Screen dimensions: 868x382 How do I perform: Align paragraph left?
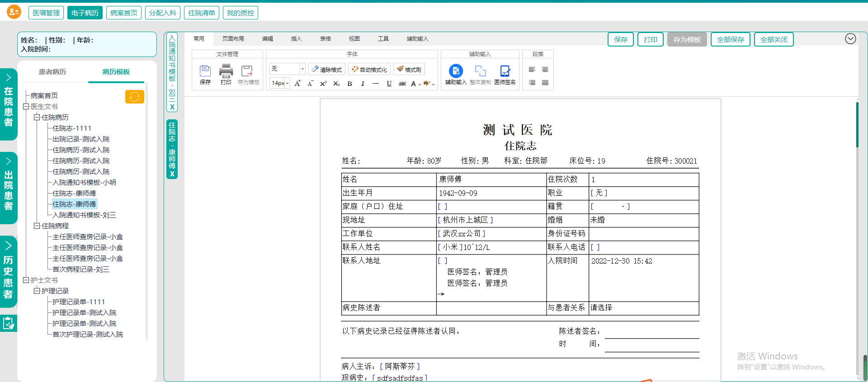[x=532, y=69]
